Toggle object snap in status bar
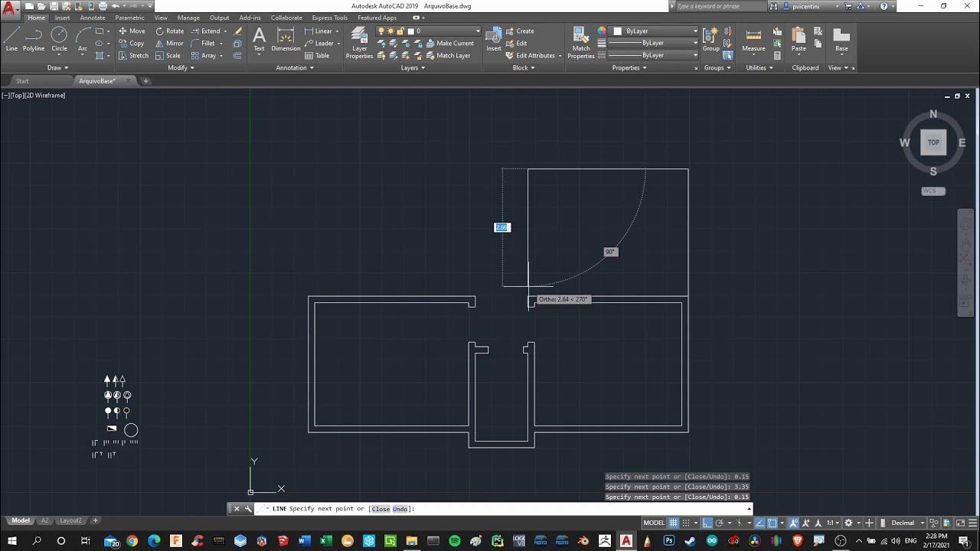 click(x=772, y=523)
